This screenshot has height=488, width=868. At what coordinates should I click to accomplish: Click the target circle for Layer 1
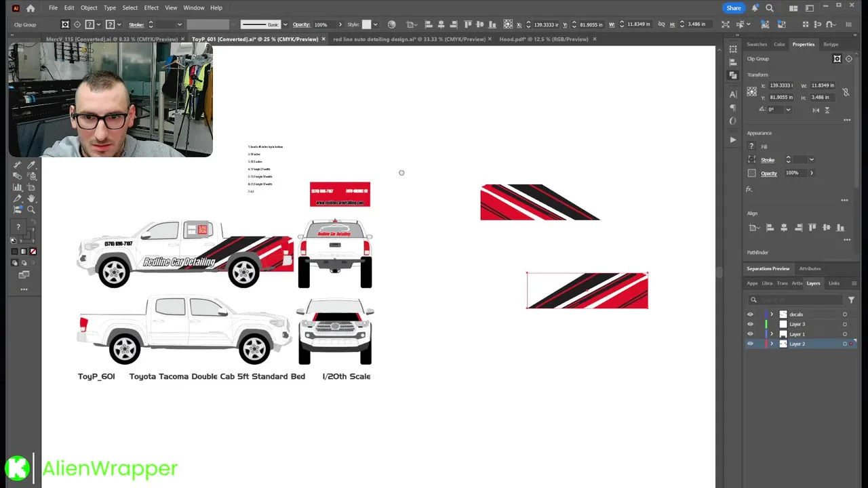coord(845,334)
